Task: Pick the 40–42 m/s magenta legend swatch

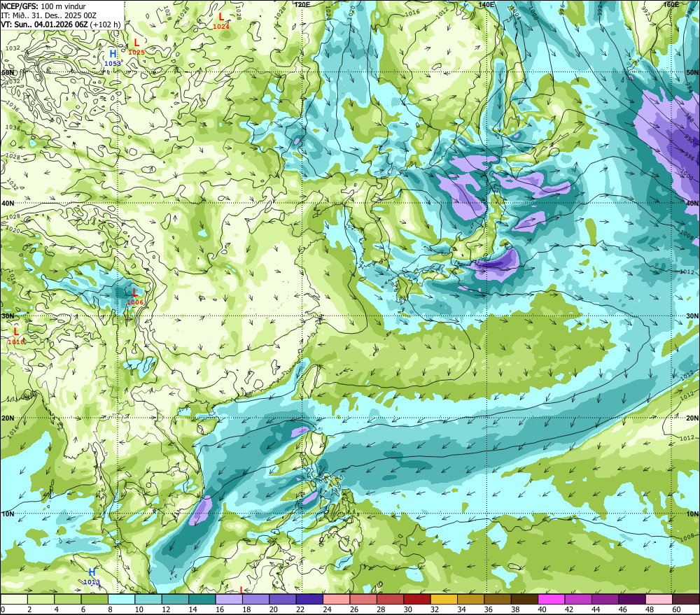Action: coord(552,600)
